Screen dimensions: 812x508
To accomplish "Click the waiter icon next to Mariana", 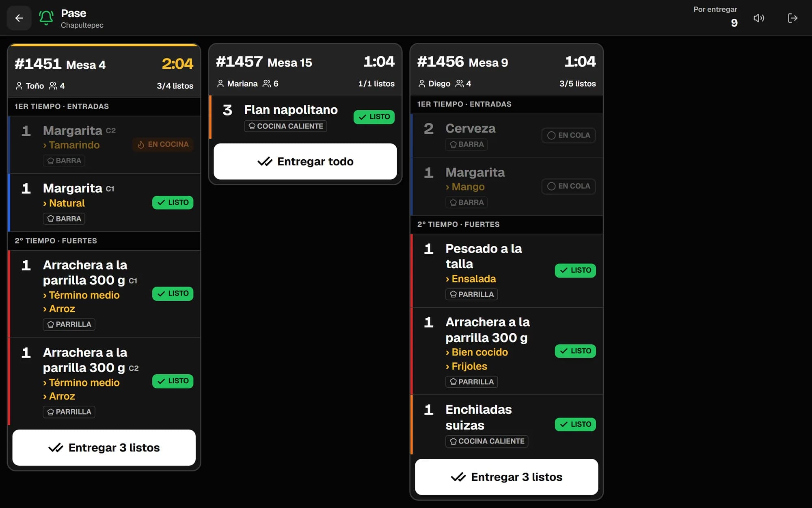I will pyautogui.click(x=220, y=84).
